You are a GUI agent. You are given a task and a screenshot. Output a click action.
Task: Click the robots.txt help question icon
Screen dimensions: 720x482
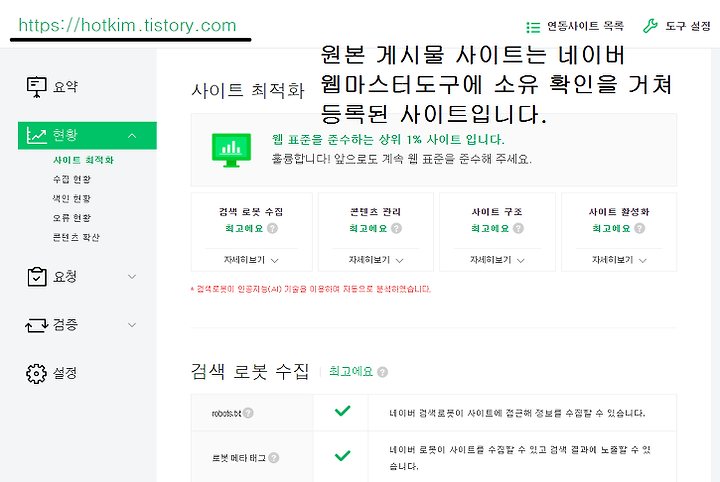tap(248, 413)
